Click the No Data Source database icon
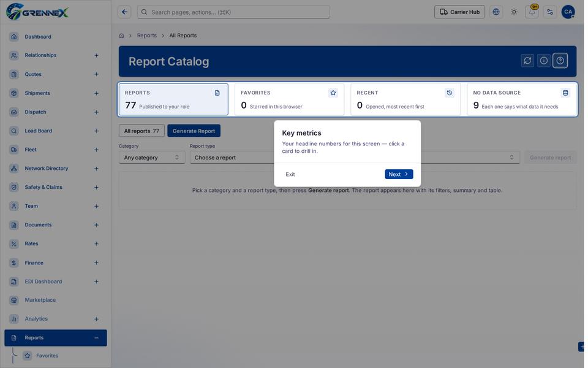The image size is (588, 368). pos(565,93)
